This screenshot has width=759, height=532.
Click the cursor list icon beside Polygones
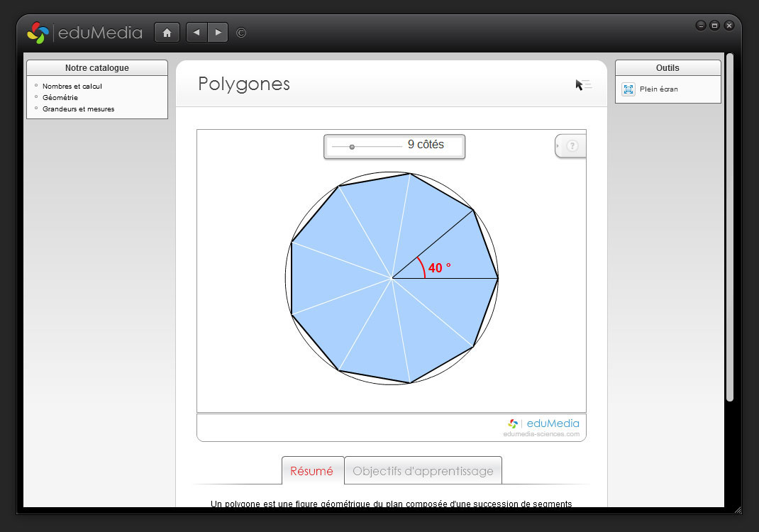point(583,85)
